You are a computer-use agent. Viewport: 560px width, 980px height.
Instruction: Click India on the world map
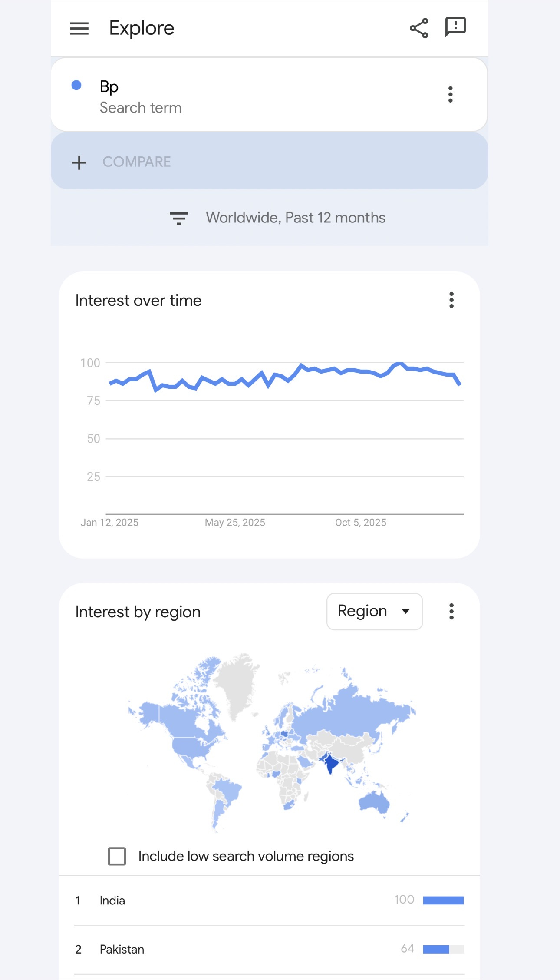tap(331, 763)
